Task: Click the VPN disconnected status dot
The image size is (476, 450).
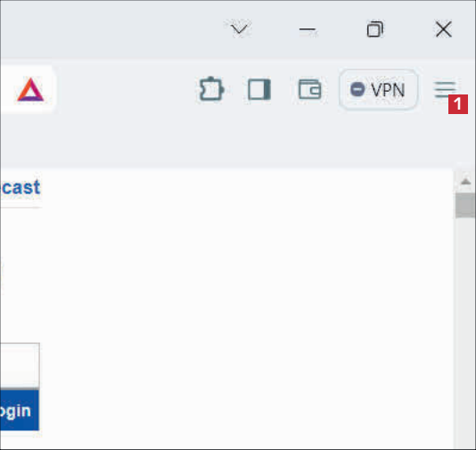Action: pyautogui.click(x=357, y=89)
